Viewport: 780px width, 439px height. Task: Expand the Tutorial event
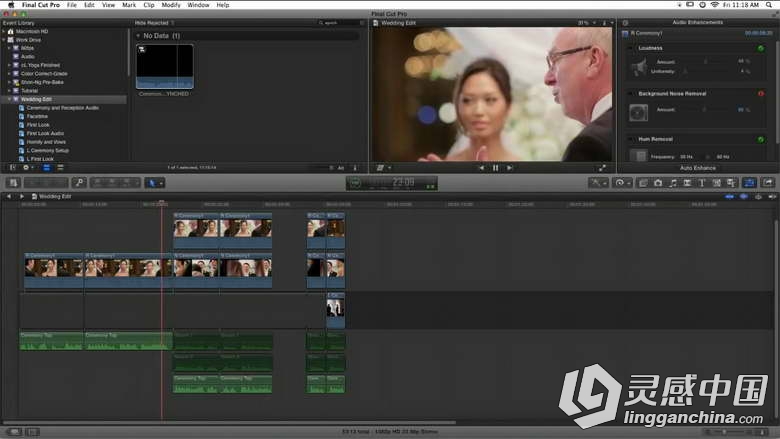pyautogui.click(x=9, y=91)
